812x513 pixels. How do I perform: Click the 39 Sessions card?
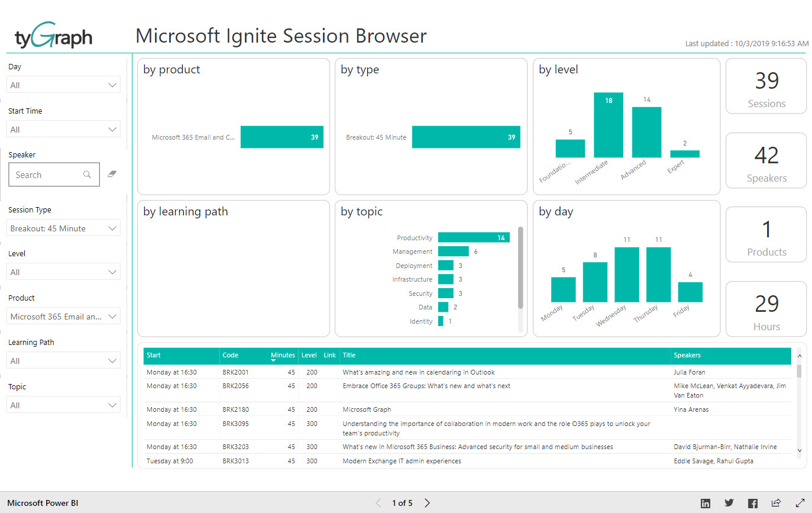766,86
